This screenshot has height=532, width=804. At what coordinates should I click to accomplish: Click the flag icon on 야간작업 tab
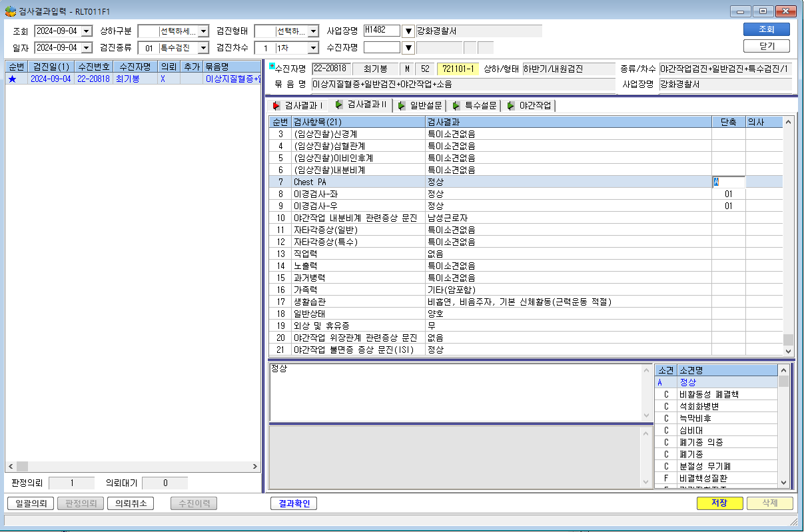(x=511, y=106)
